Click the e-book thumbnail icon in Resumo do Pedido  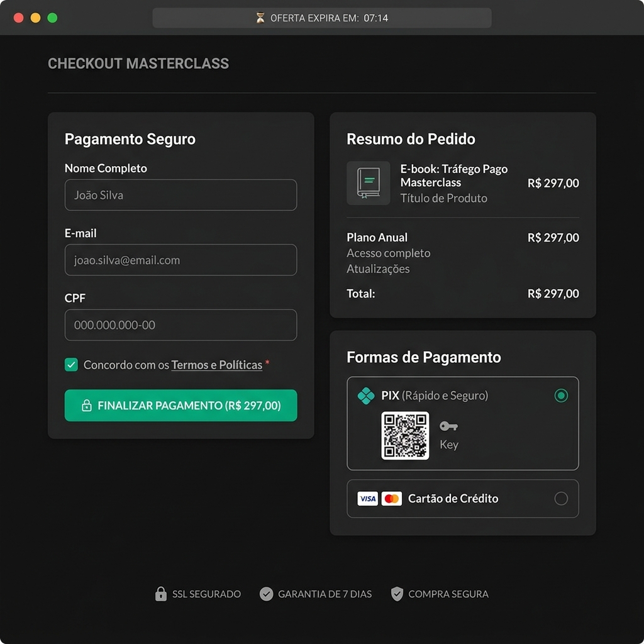point(368,183)
